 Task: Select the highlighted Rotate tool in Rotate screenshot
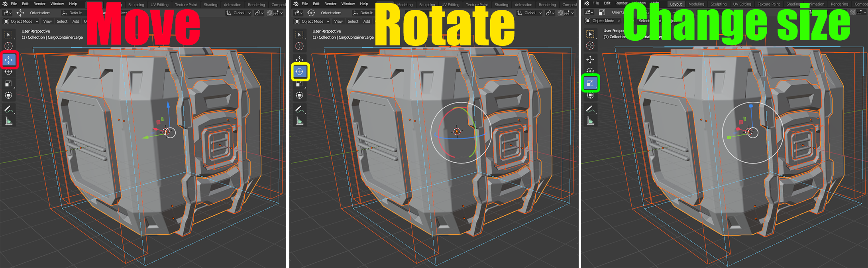tap(300, 72)
